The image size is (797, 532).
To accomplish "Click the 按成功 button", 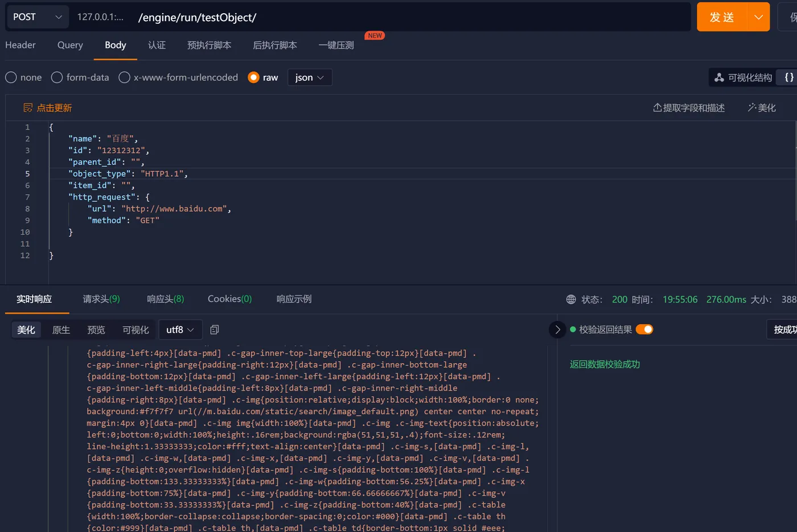I will (783, 329).
